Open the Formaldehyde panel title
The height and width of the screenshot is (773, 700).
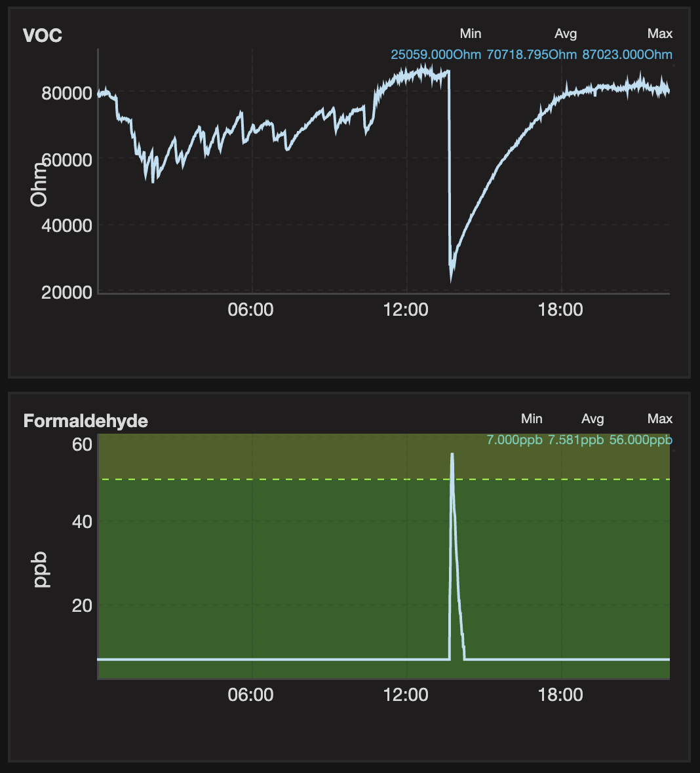(x=85, y=421)
